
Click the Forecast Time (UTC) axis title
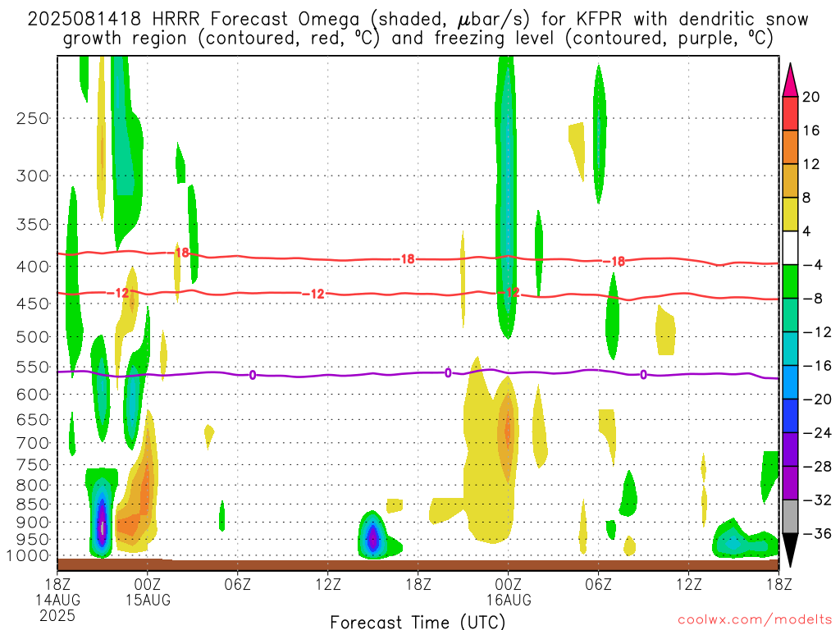coord(418,622)
